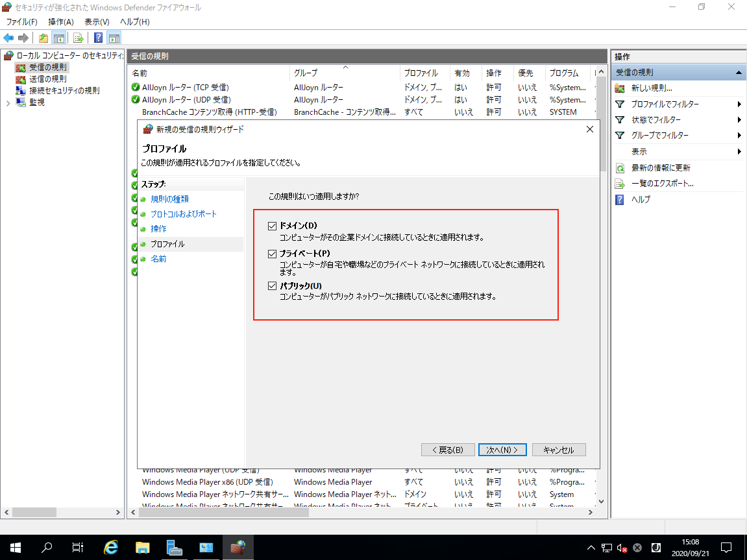The height and width of the screenshot is (560, 747).
Task: Click the up-one-level folder toolbar icon
Action: [x=43, y=38]
